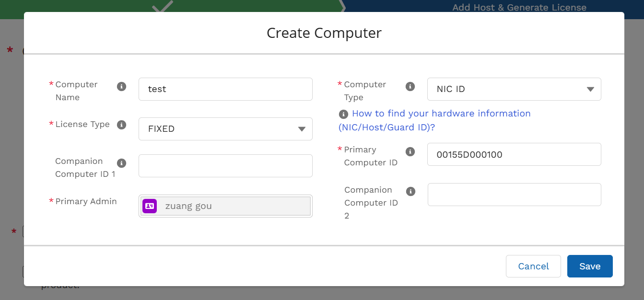Click the purple contact icon in Primary Admin

pyautogui.click(x=150, y=206)
